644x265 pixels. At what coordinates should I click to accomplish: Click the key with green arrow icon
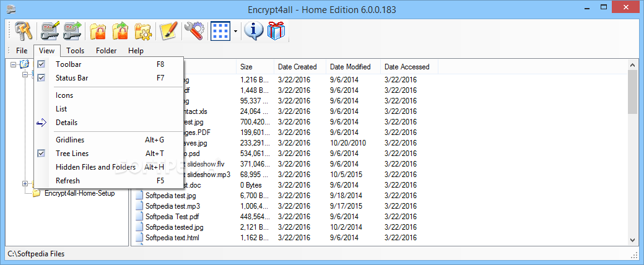click(72, 31)
